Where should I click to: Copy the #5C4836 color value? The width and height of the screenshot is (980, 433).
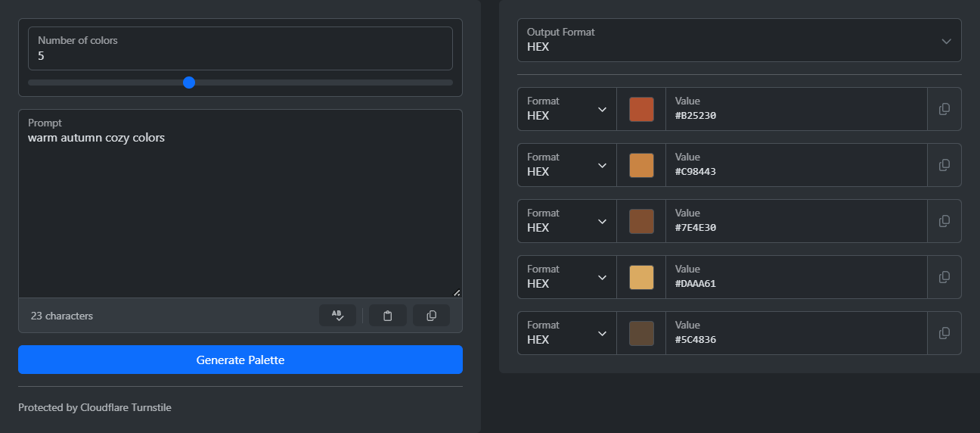944,333
